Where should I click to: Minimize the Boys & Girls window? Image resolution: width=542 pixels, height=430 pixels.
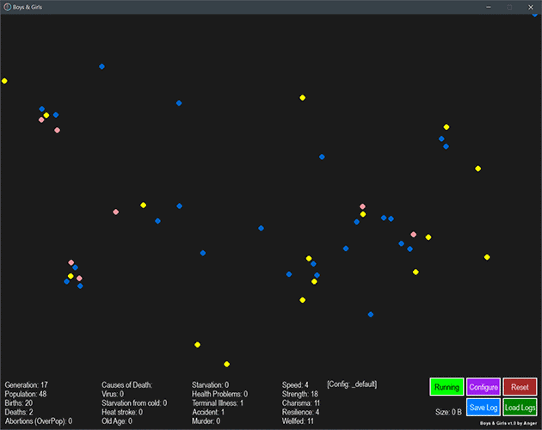coord(488,7)
